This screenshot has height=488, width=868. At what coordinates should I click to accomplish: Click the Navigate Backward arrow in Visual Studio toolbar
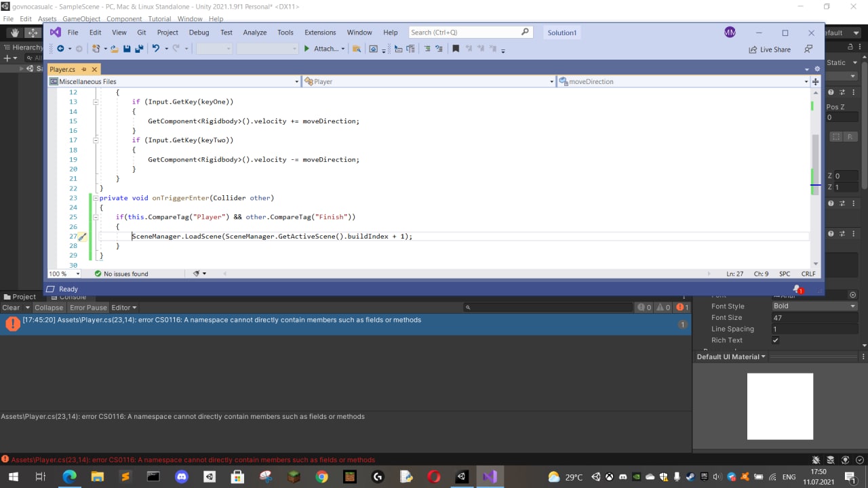coord(60,49)
